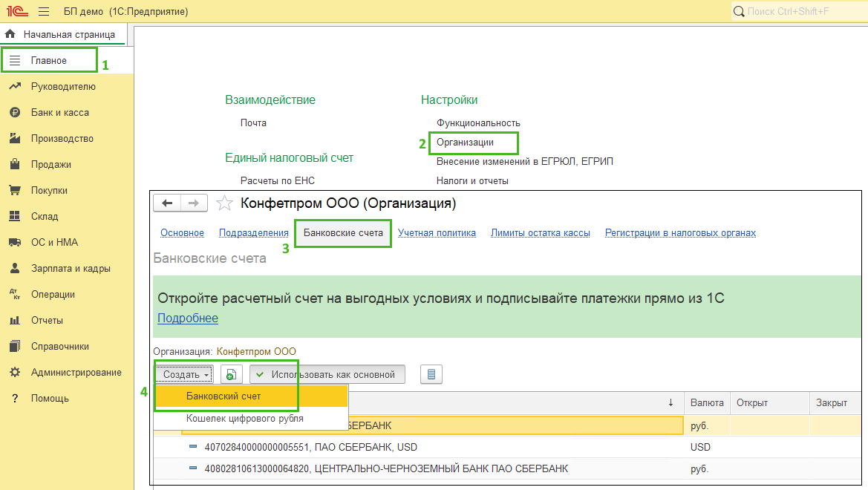Click the list settings icon button
This screenshot has width=868, height=490.
click(x=431, y=374)
